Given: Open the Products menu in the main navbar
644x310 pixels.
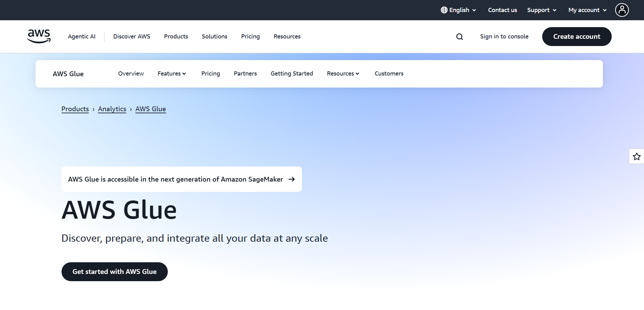Looking at the screenshot, I should click(176, 36).
